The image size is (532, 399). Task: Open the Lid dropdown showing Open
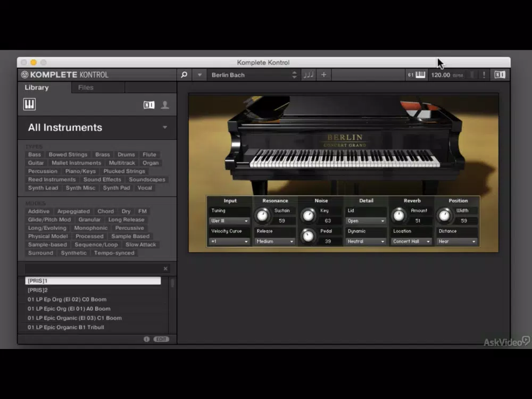(x=366, y=221)
